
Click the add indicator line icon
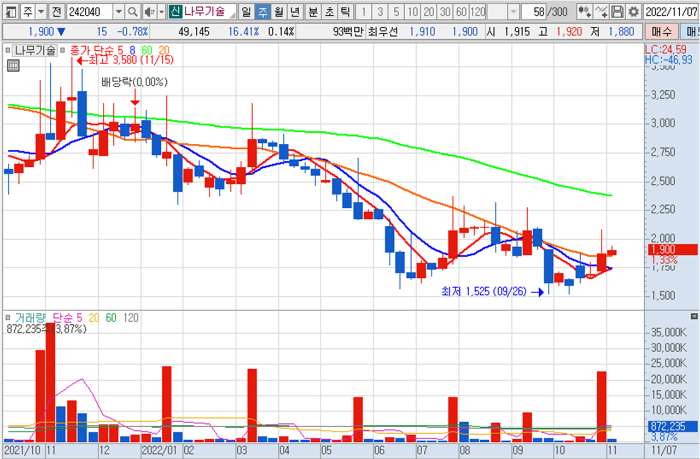[x=601, y=12]
